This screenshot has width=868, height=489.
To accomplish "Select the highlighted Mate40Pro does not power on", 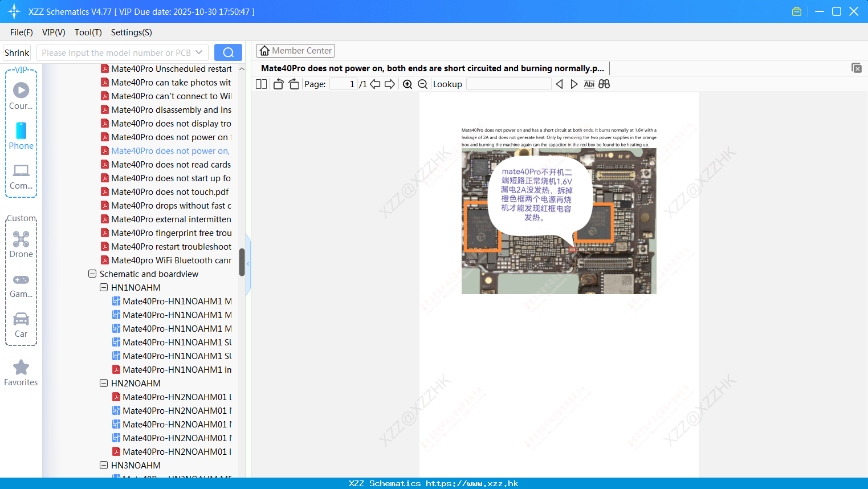I will [x=165, y=150].
